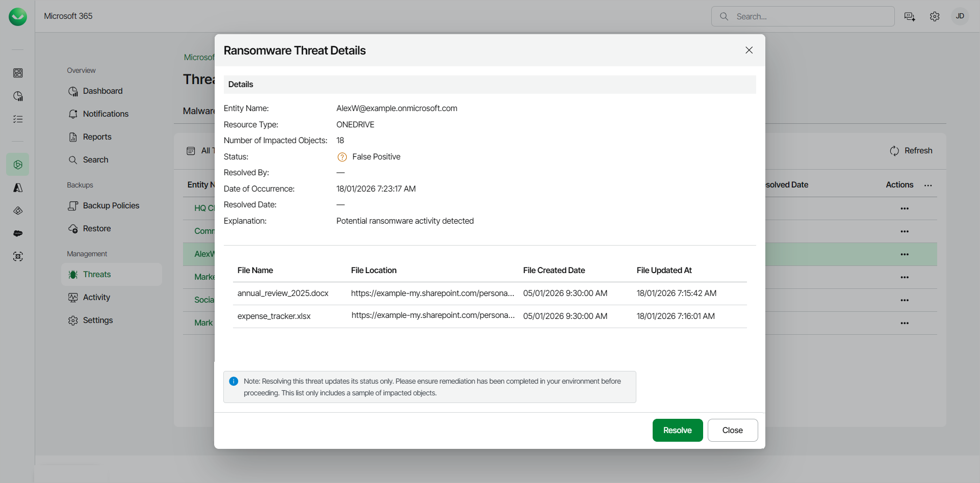Open the pie chart reports icon in the rail
Image resolution: width=980 pixels, height=483 pixels.
(18, 96)
